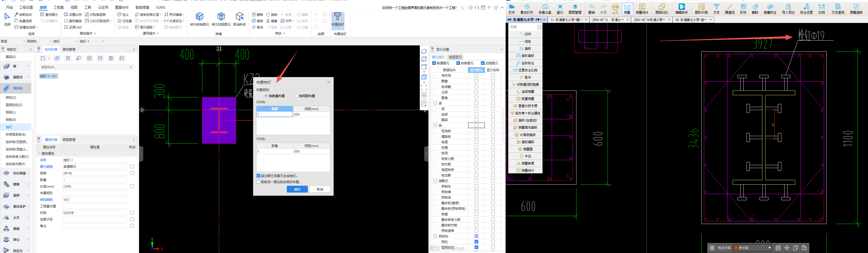Click 还原CAD tool

tap(73, 27)
